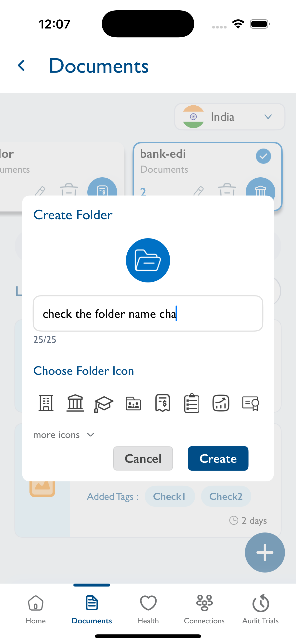Tap the 25/25 character counter
Viewport: 296px width, 644px height.
[45, 339]
